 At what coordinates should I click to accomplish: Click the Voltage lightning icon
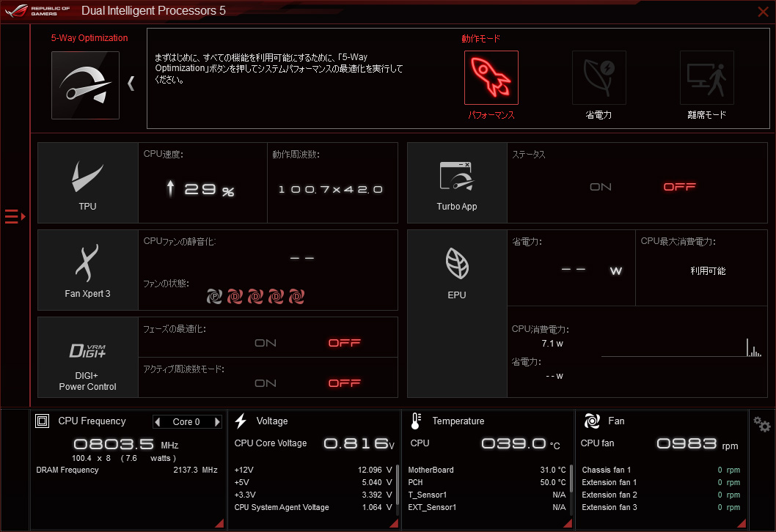coord(241,421)
